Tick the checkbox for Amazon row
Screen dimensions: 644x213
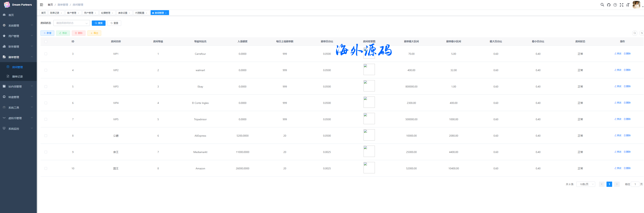coord(46,168)
